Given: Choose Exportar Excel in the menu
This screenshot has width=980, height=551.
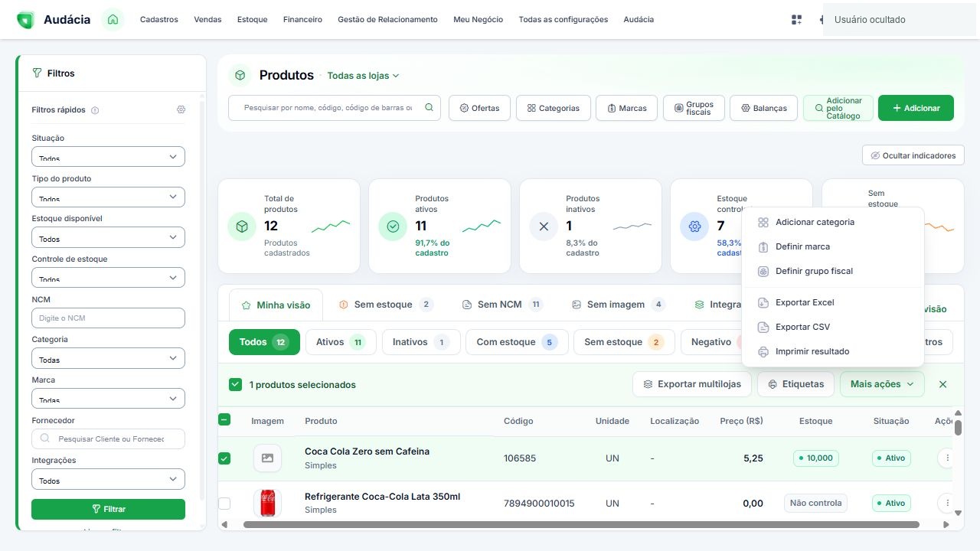Looking at the screenshot, I should pos(833,302).
